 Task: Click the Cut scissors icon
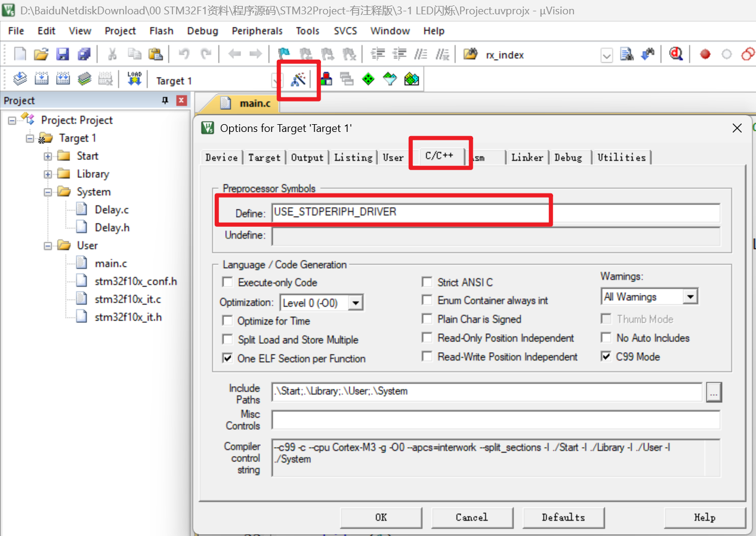112,54
